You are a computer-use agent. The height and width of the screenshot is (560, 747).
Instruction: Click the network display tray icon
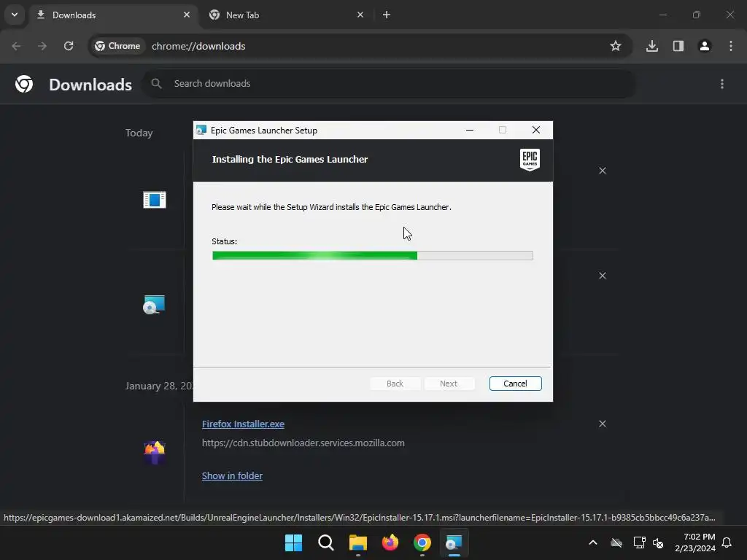[639, 542]
